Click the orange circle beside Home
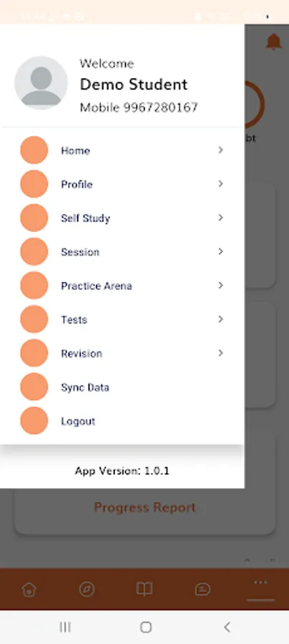This screenshot has width=289, height=644. point(34,150)
